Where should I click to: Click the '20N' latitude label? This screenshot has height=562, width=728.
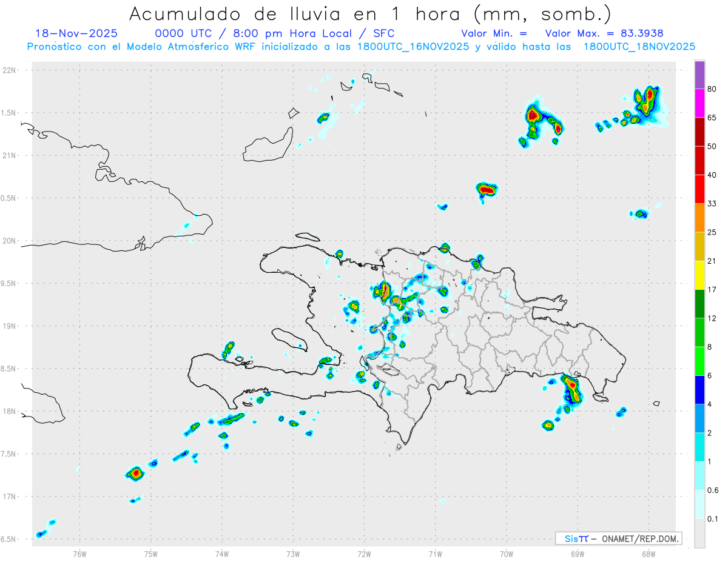(10, 241)
